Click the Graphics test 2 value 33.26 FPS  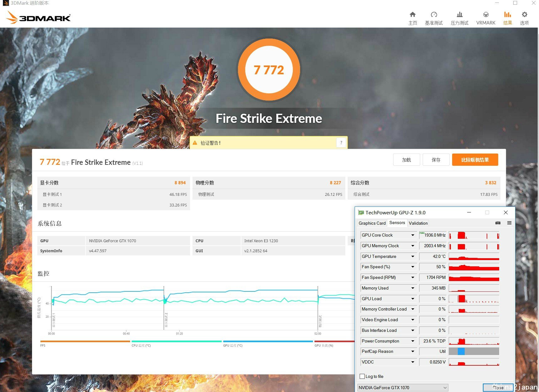[x=178, y=205]
